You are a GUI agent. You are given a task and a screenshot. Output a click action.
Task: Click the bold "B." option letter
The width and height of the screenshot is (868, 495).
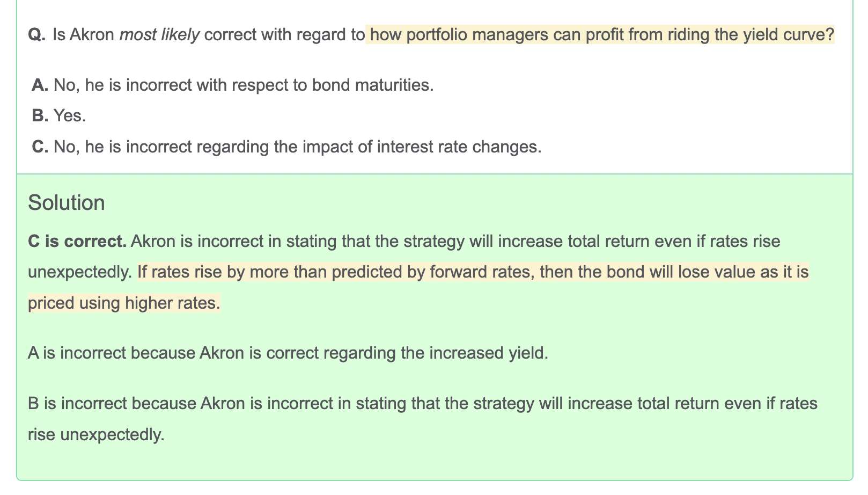[x=40, y=115]
